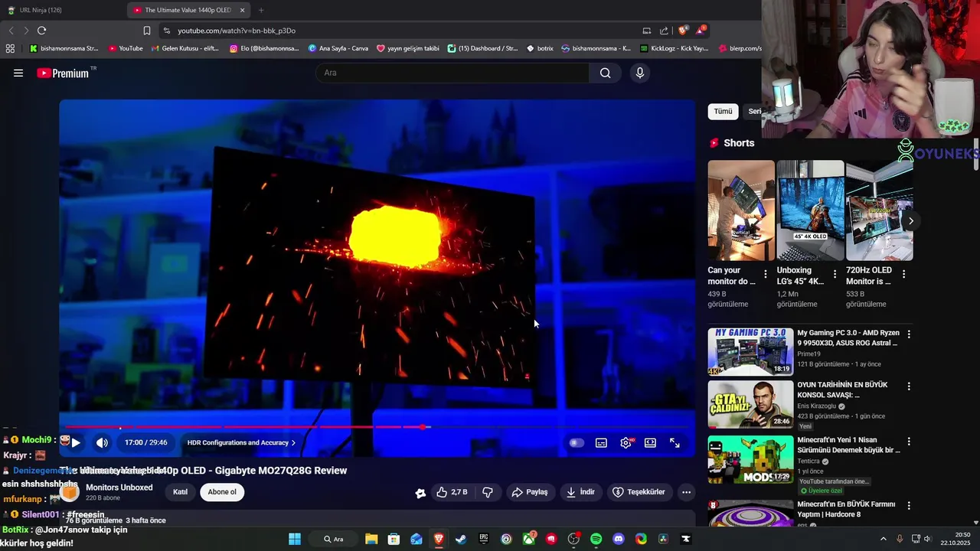Select the 'Tümü' filter chip
The width and height of the screenshot is (980, 551).
click(724, 112)
